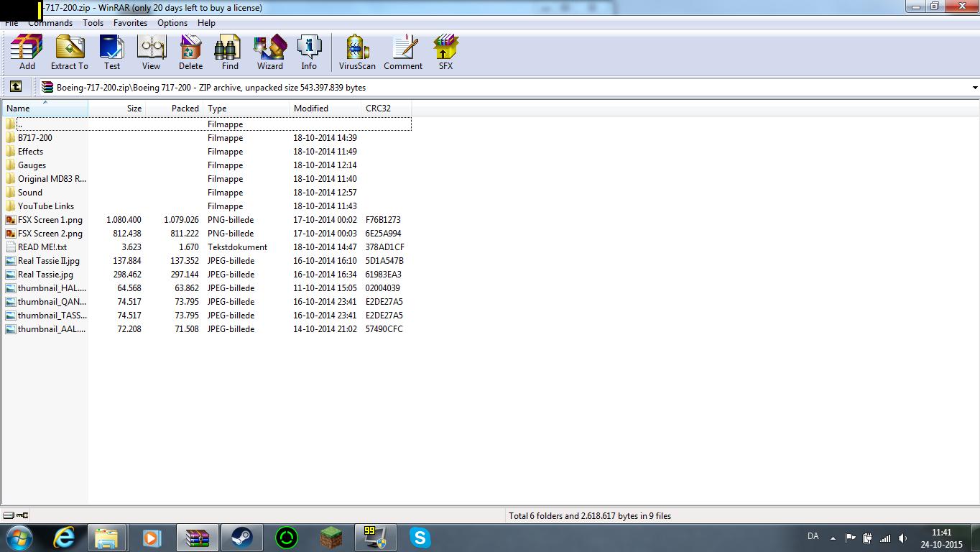Open Windows Explorer from taskbar

pyautogui.click(x=107, y=538)
